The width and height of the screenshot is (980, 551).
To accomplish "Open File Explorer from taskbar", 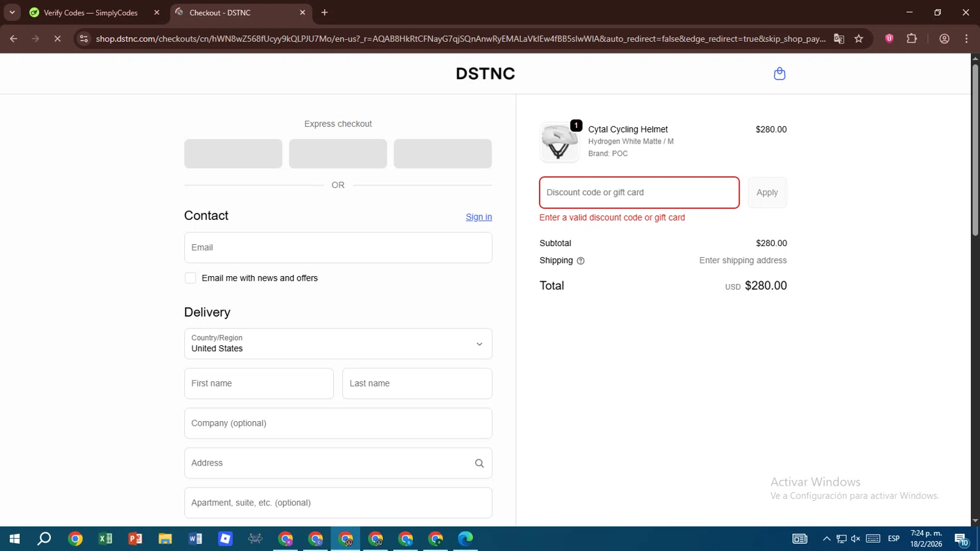I will (165, 539).
